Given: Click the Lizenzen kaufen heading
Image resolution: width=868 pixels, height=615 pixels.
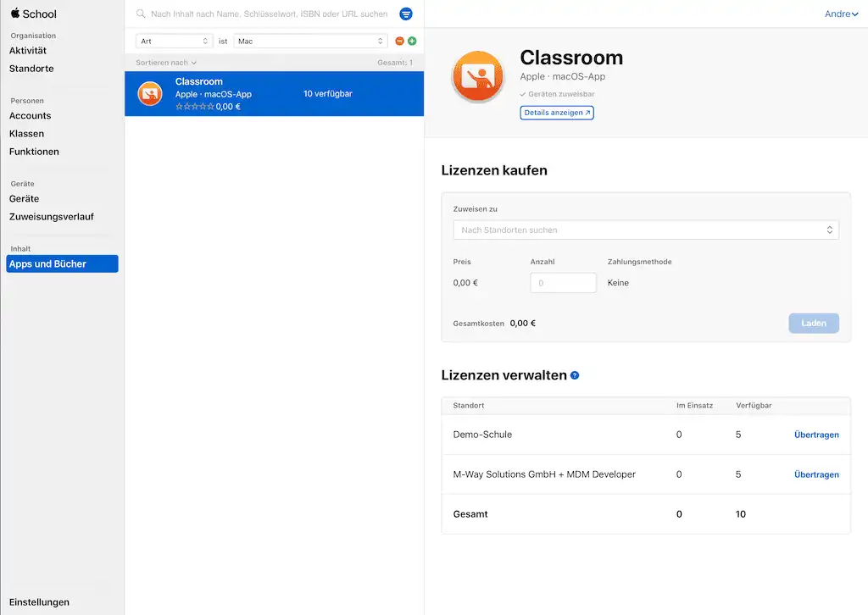Looking at the screenshot, I should coord(494,170).
